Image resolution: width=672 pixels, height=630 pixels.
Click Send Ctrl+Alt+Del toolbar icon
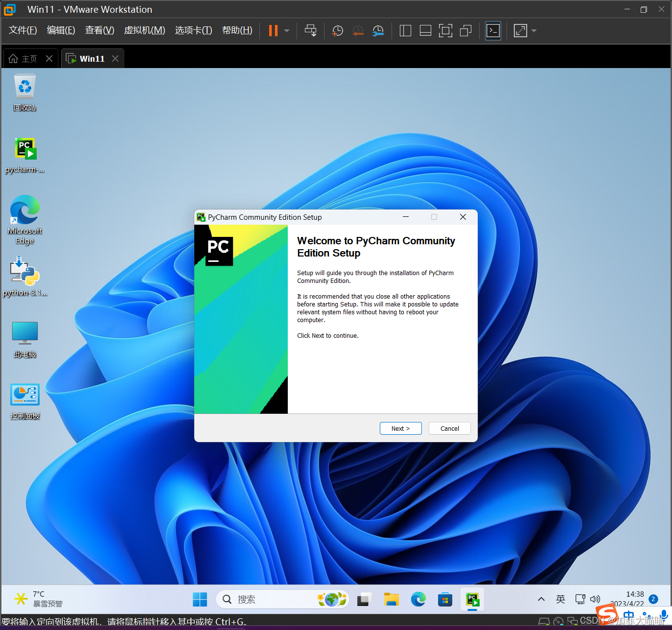310,31
